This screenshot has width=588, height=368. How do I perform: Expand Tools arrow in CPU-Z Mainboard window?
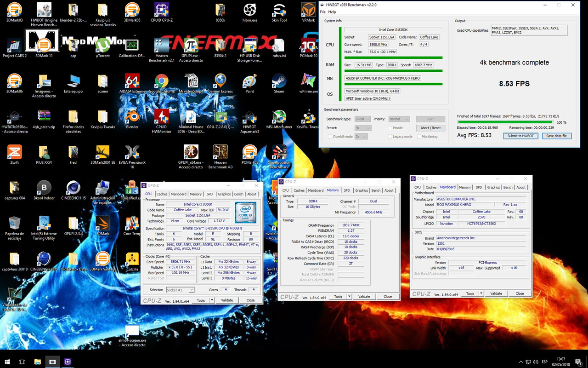point(481,293)
